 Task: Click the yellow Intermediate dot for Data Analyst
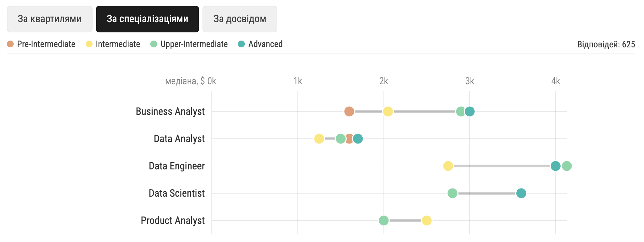(319, 139)
